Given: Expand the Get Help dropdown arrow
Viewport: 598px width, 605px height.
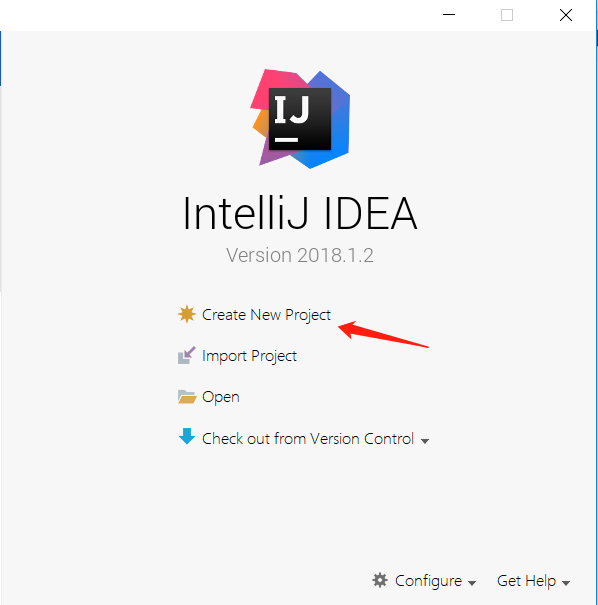Looking at the screenshot, I should click(x=566, y=583).
